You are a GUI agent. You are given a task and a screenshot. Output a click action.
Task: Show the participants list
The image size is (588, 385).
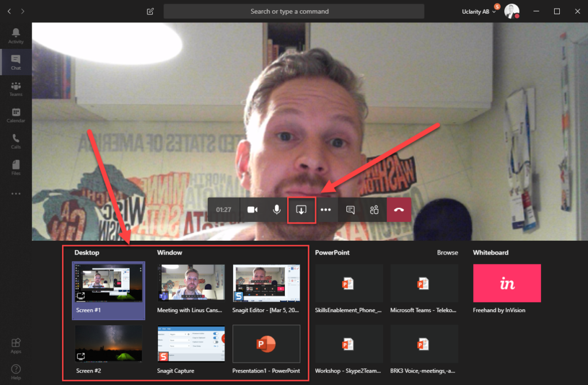tap(374, 210)
